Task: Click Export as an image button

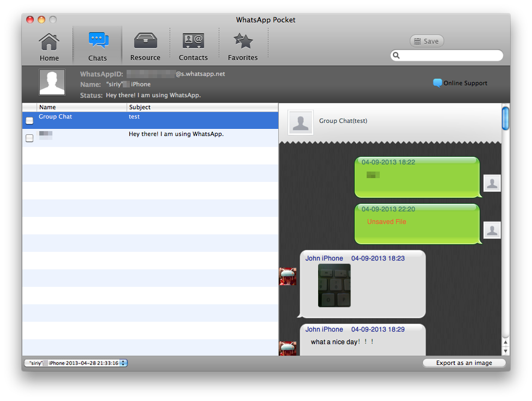Action: [x=464, y=363]
